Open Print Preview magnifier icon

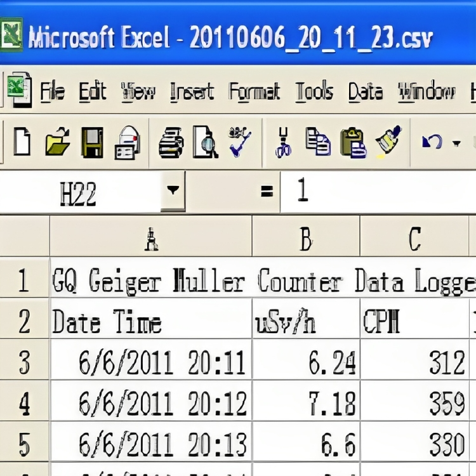206,142
